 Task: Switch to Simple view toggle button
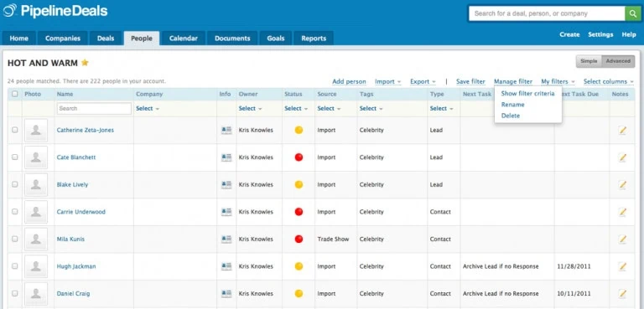[589, 61]
